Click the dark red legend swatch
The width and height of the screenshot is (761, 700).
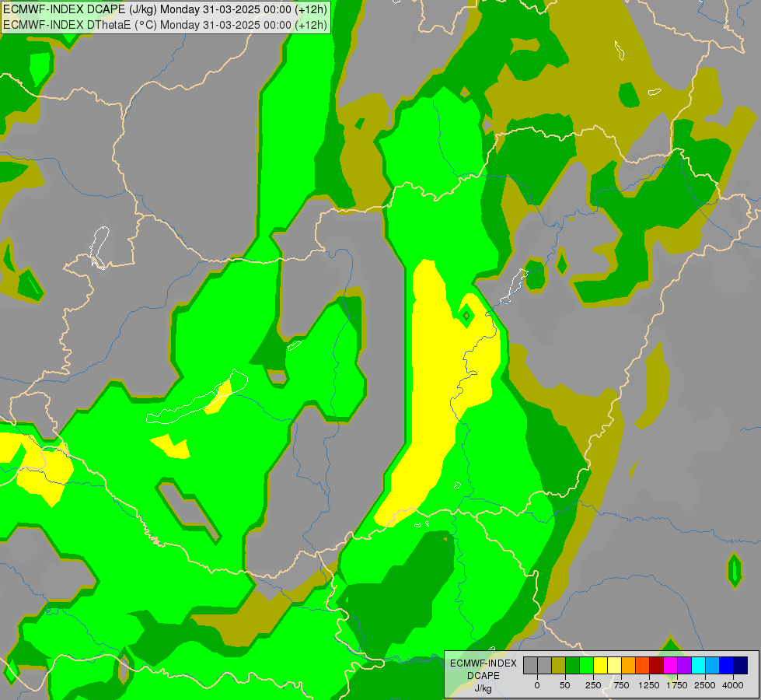(657, 665)
